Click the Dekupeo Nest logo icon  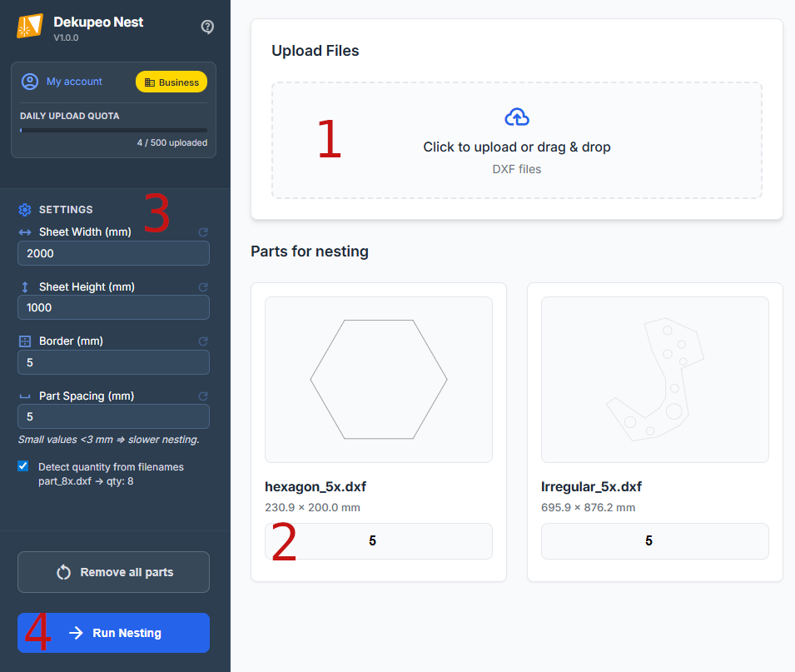click(30, 27)
